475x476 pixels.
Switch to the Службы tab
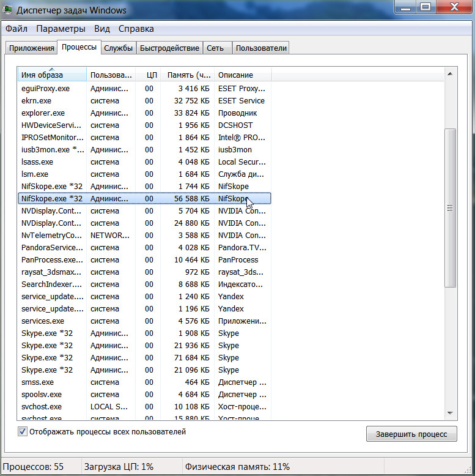click(x=118, y=48)
